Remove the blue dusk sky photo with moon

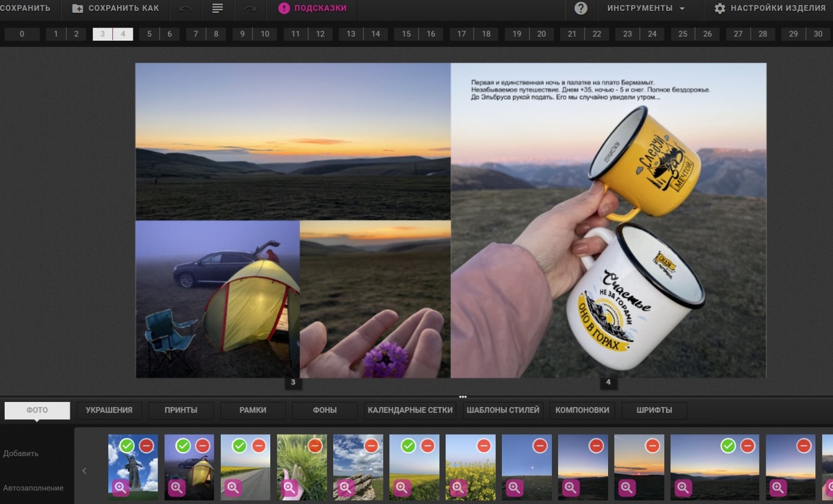coord(540,446)
